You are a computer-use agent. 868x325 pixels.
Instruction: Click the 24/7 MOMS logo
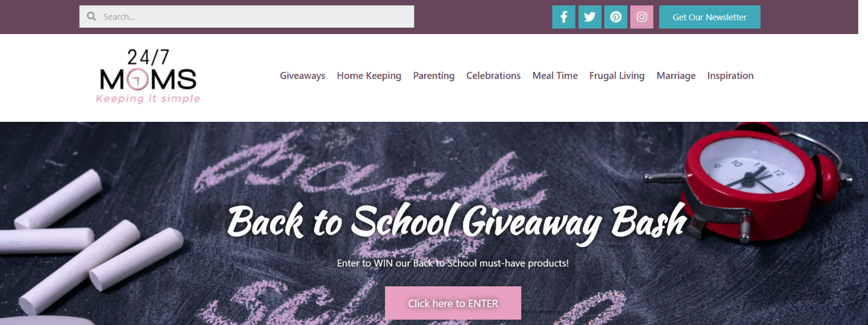click(x=148, y=76)
